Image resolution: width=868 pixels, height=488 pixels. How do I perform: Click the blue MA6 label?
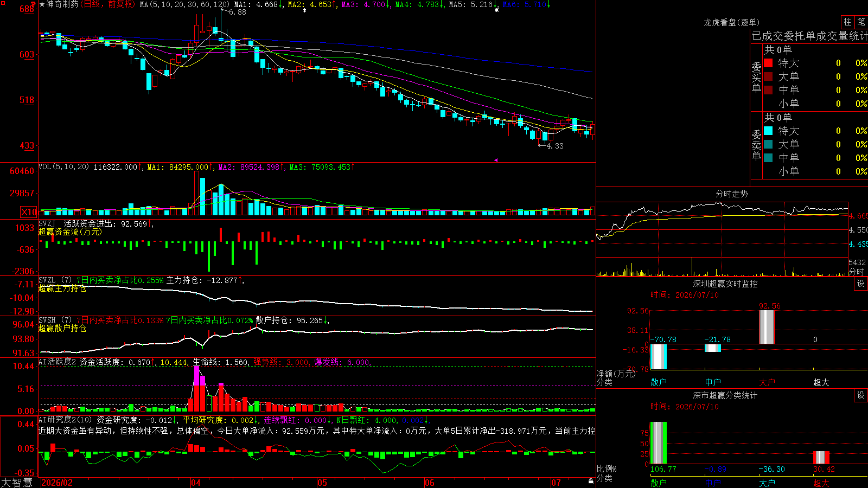(x=526, y=4)
